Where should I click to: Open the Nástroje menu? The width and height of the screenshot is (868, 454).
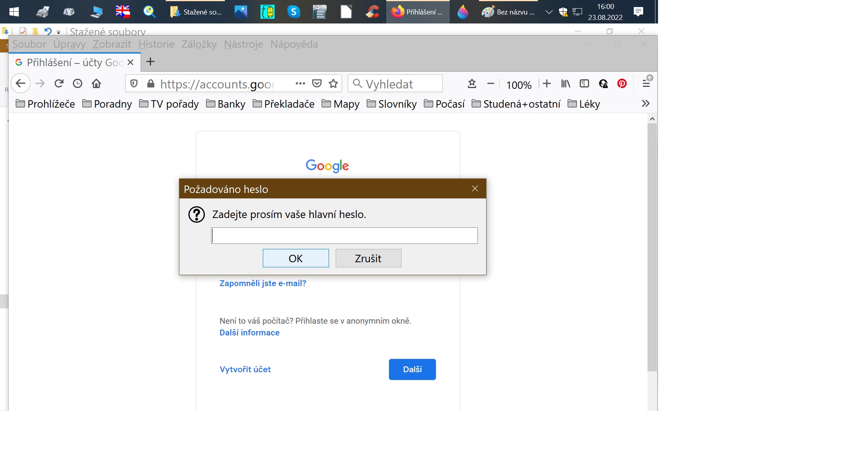(x=243, y=44)
